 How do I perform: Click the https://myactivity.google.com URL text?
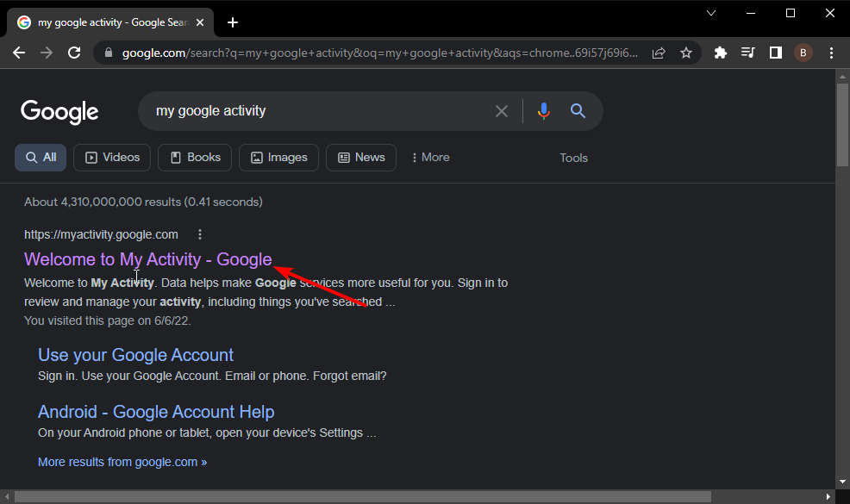101,234
